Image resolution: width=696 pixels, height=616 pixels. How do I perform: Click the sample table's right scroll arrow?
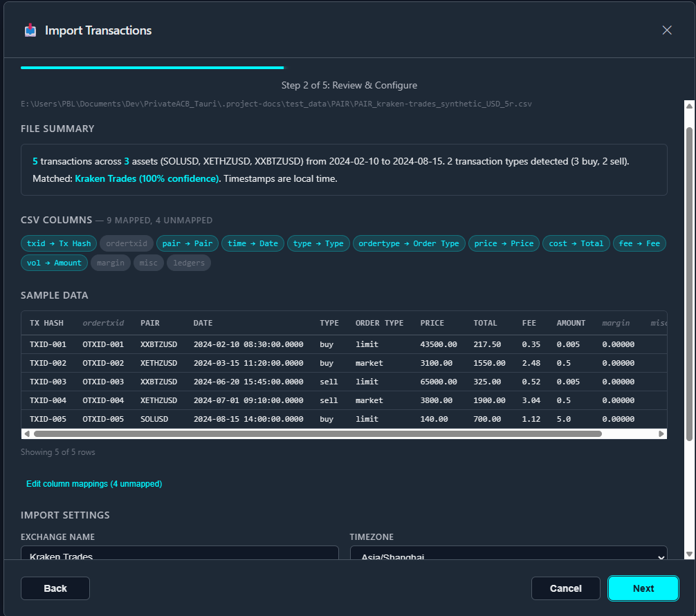tap(661, 433)
